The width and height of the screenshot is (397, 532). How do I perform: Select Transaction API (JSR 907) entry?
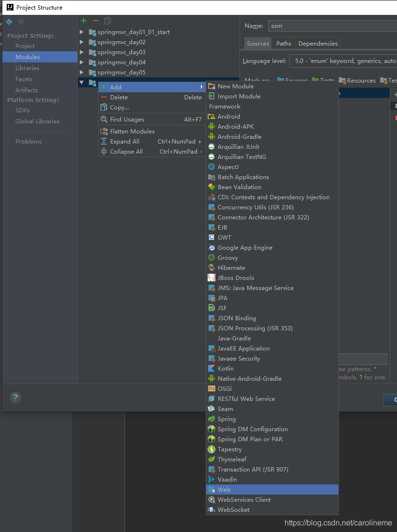pos(272,469)
